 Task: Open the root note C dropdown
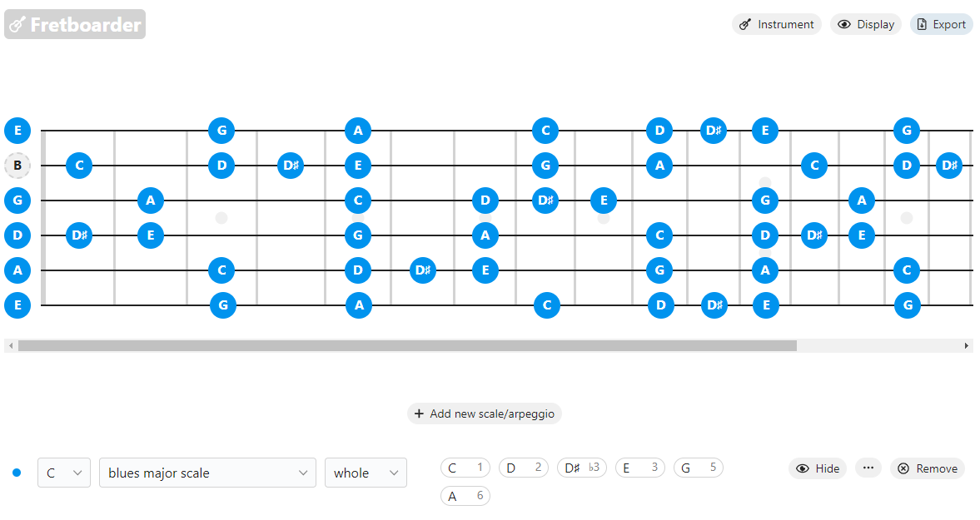[64, 473]
